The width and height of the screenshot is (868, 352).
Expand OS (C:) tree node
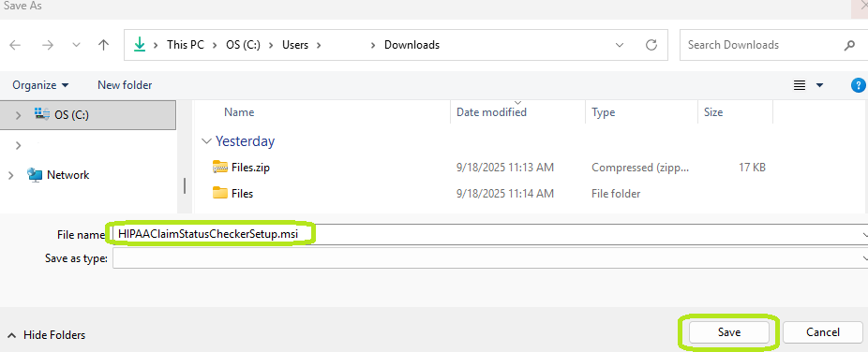click(x=18, y=115)
